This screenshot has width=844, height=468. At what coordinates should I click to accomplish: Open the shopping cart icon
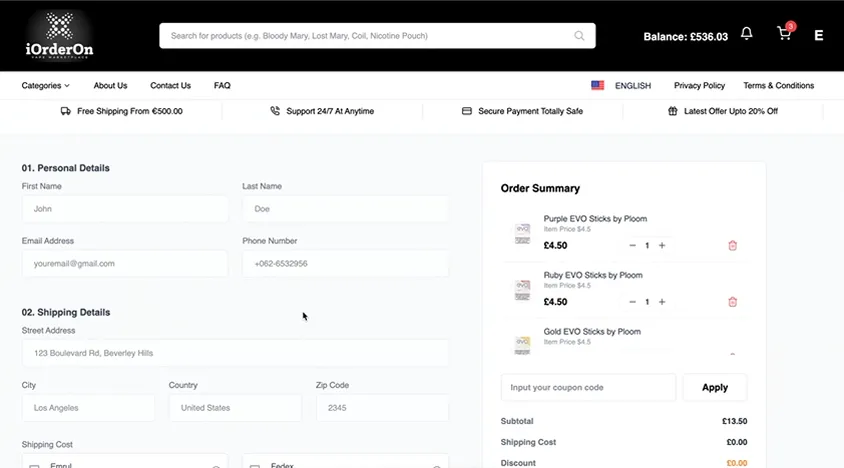(x=785, y=34)
